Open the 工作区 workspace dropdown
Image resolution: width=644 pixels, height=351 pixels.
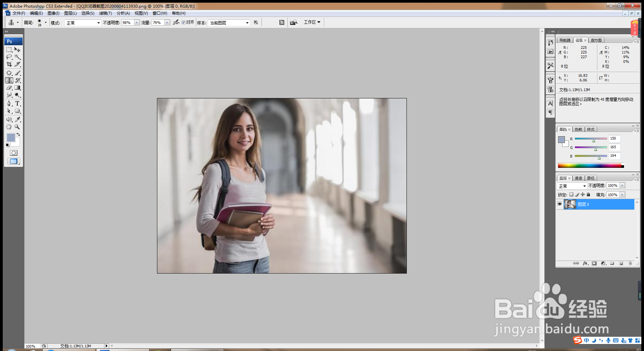(x=312, y=22)
